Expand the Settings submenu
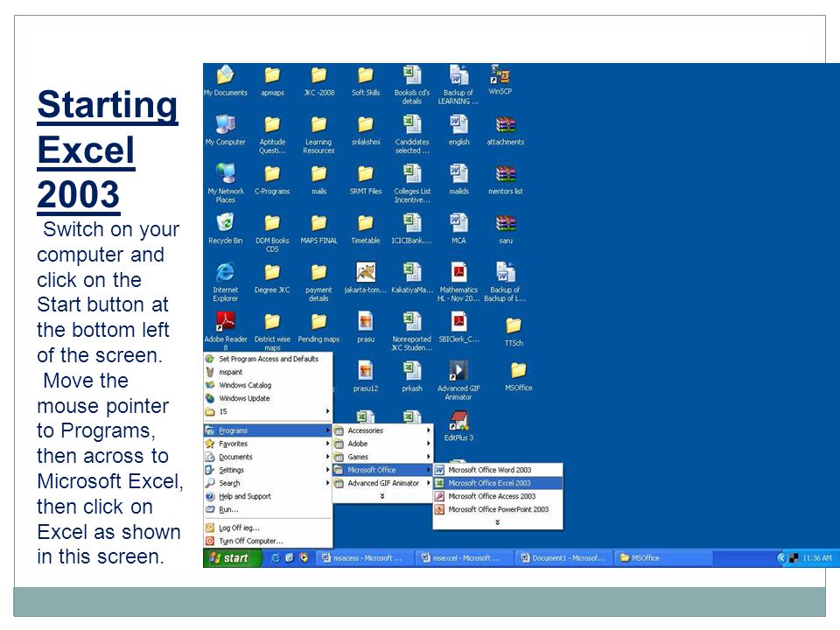 268,470
